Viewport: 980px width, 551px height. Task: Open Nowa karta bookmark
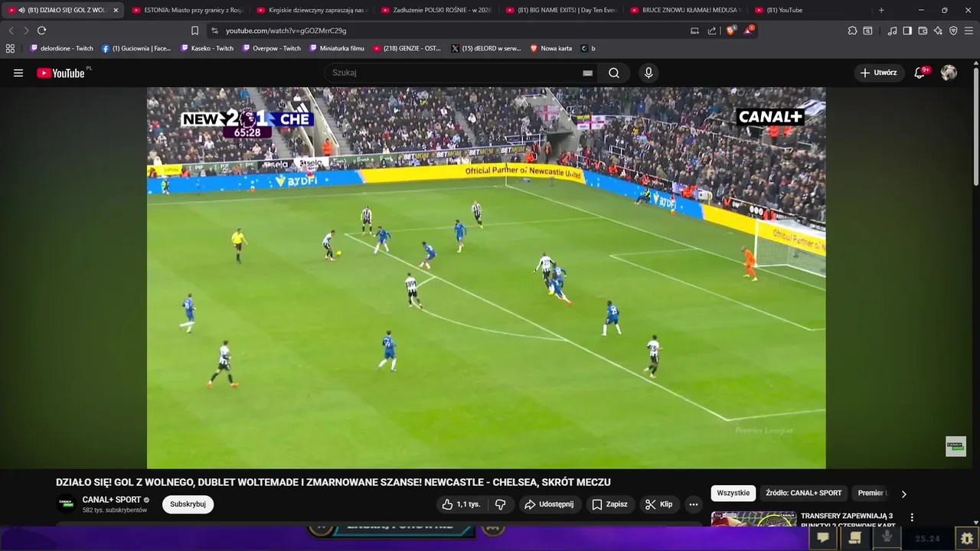pyautogui.click(x=551, y=48)
